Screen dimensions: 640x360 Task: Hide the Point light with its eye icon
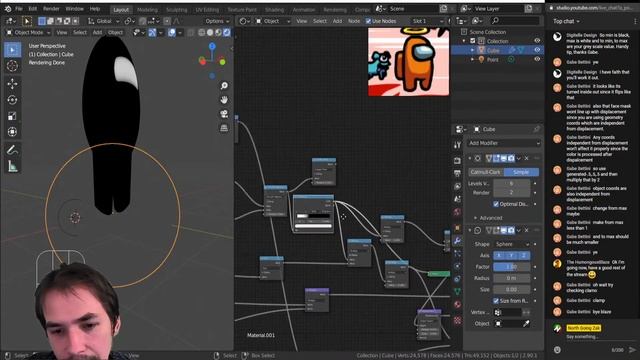pos(537,59)
